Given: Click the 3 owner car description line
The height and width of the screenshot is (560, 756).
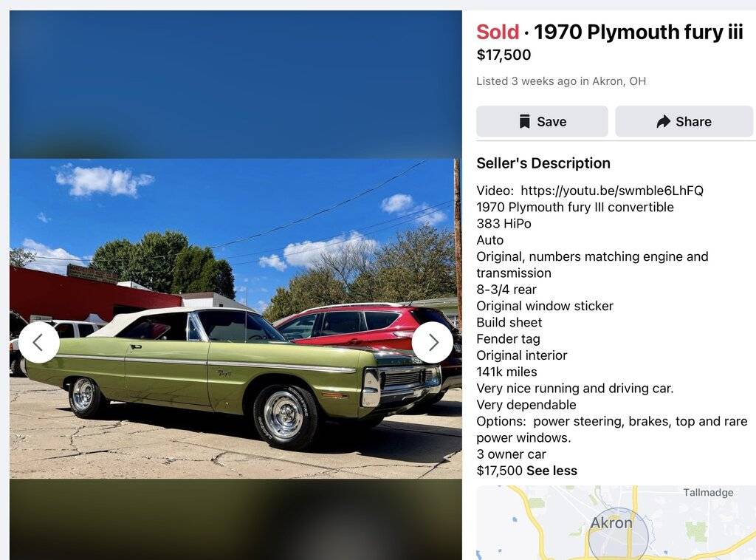Looking at the screenshot, I should point(511,454).
